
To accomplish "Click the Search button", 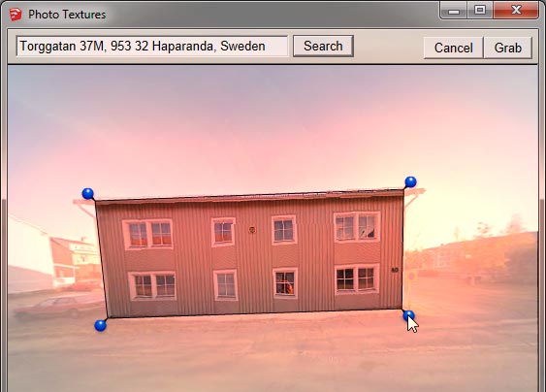I will tap(323, 46).
